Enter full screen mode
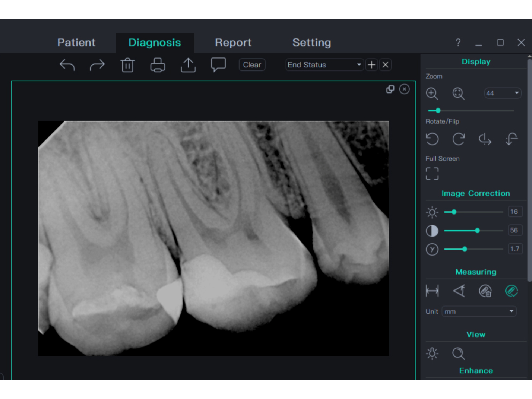The width and height of the screenshot is (532, 399). pyautogui.click(x=432, y=174)
